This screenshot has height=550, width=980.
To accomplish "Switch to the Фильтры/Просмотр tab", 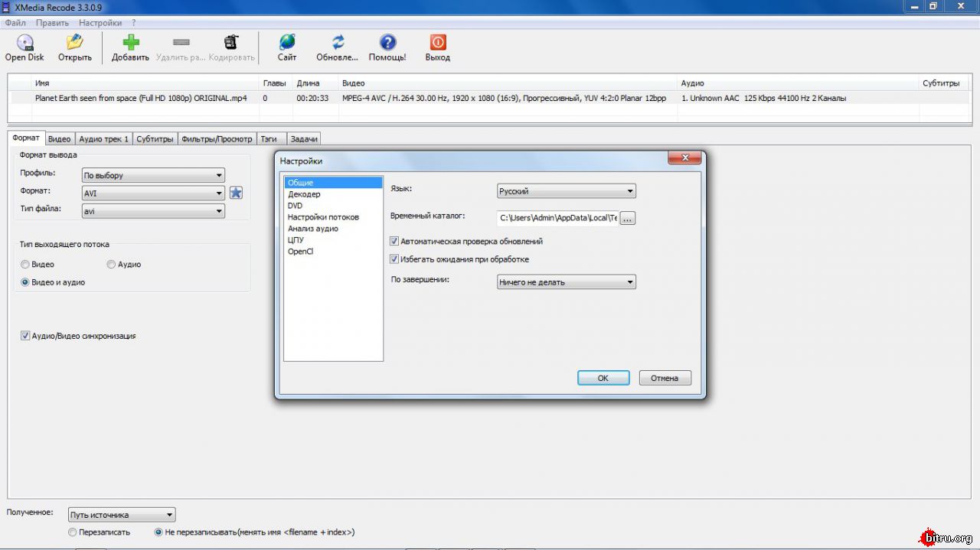I will [217, 139].
